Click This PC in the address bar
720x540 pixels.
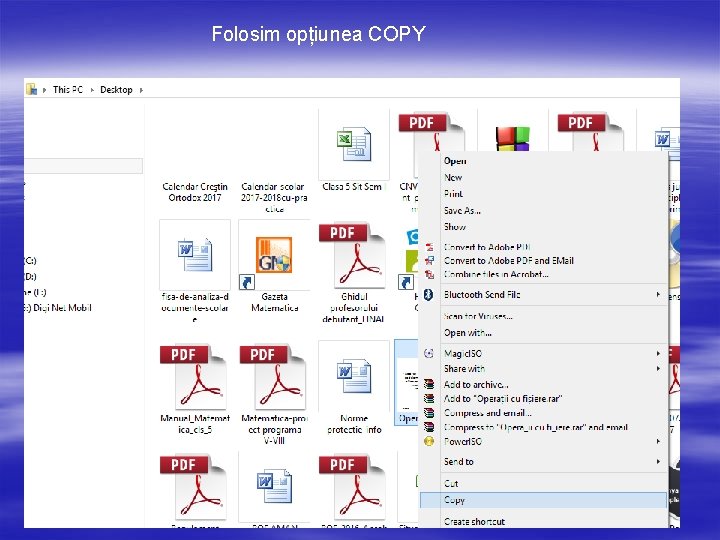click(x=68, y=90)
